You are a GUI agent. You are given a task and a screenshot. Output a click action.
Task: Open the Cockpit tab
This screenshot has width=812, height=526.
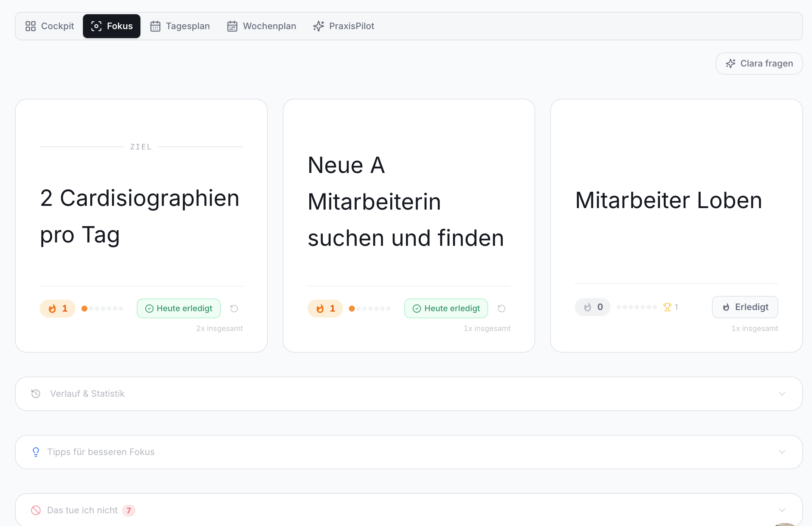click(50, 26)
